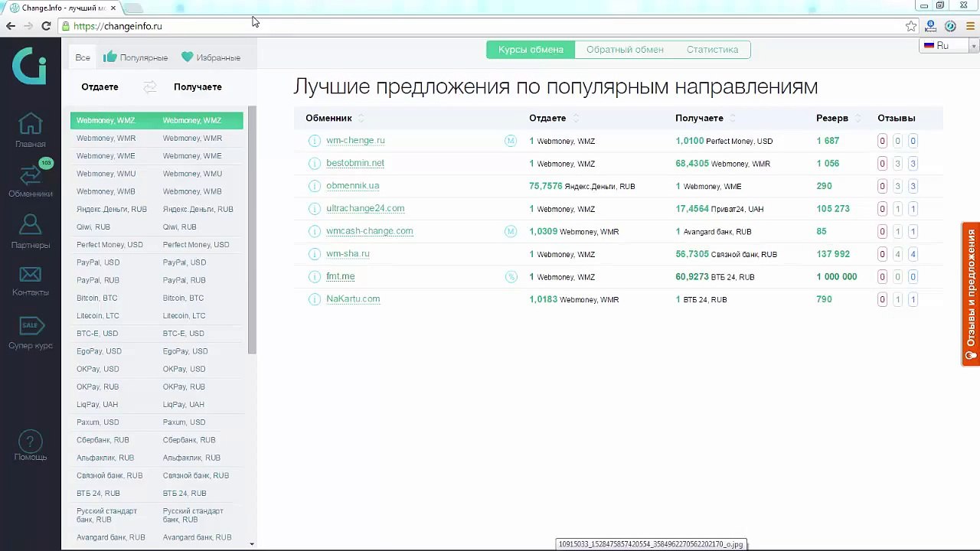Screen dimensions: 980x551
Task: Click the info icon next to NaKartu.com
Action: tap(314, 299)
